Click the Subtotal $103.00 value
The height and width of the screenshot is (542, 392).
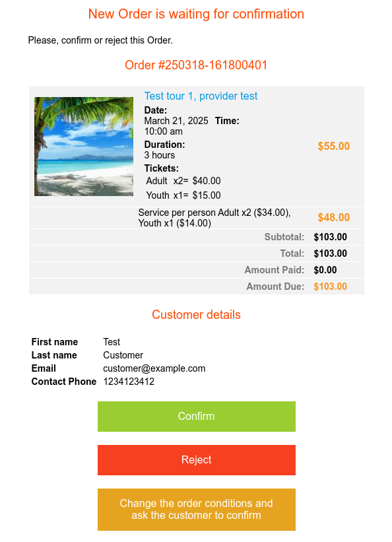tap(330, 237)
